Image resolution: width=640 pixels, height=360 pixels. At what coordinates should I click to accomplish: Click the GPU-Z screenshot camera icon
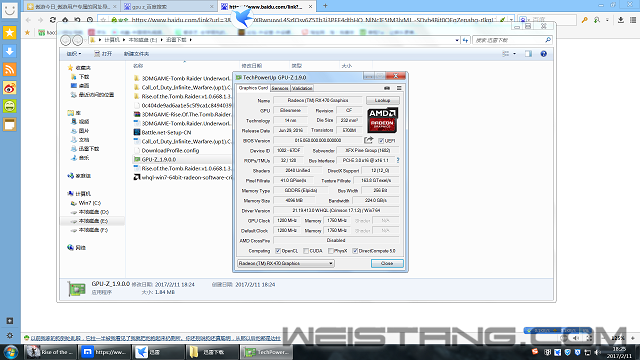click(387, 88)
